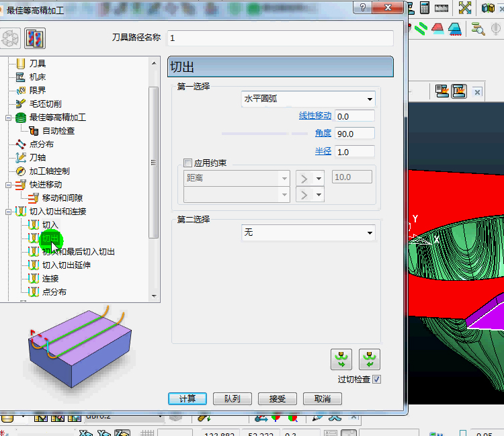Screen dimensions: 504x436
Task: Click the block wireframe view icon
Action: [x=488, y=8]
